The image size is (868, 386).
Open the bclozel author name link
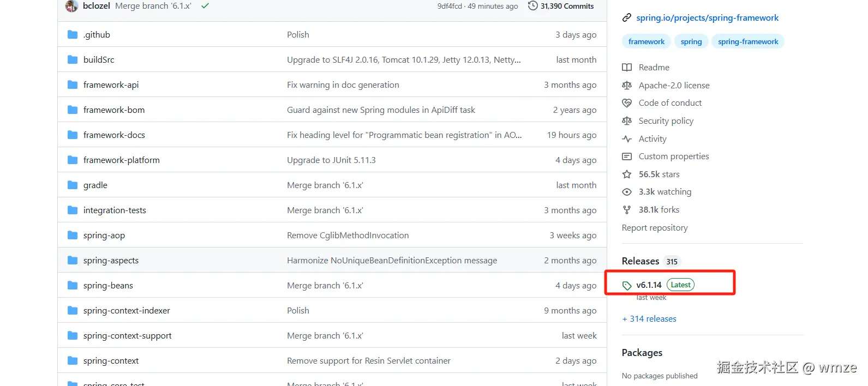[x=97, y=6]
